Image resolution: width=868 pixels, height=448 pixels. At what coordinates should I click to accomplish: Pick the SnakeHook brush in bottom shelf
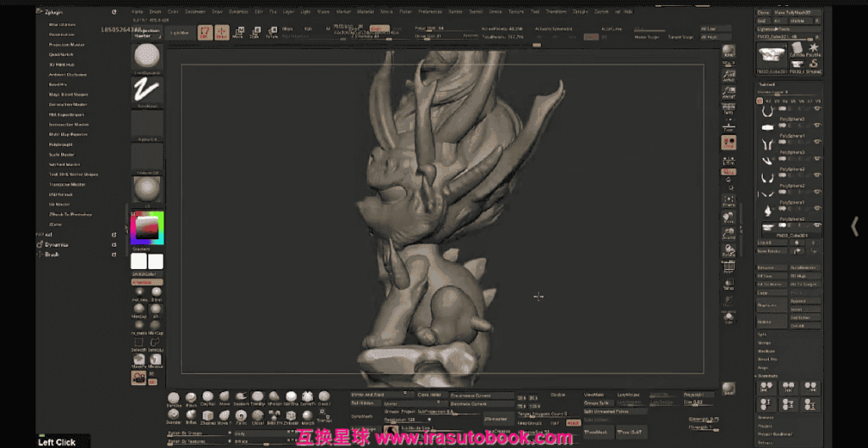(x=241, y=398)
